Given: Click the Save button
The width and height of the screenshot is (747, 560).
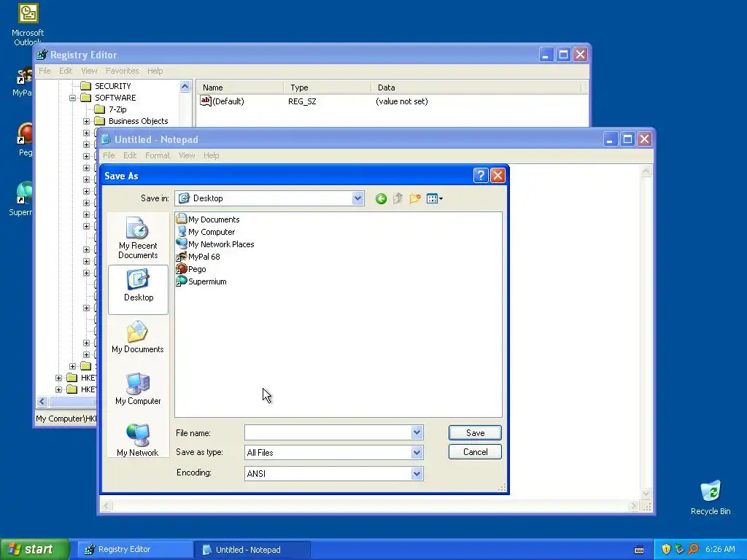Looking at the screenshot, I should point(475,433).
